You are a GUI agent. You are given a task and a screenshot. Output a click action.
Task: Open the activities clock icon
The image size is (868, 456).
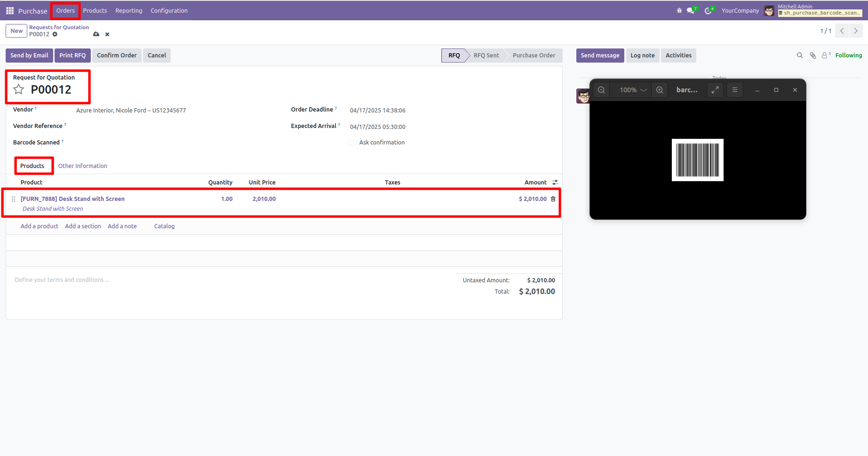pyautogui.click(x=709, y=10)
